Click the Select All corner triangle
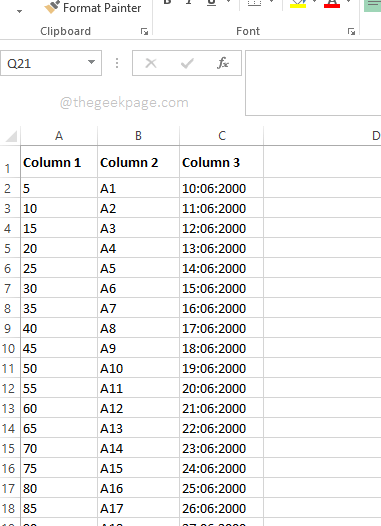Screen dimensions: 381x526 point(11,136)
